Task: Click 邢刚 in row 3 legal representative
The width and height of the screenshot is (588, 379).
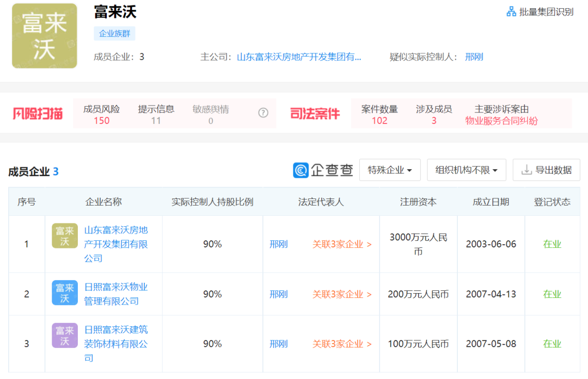Action: [279, 344]
